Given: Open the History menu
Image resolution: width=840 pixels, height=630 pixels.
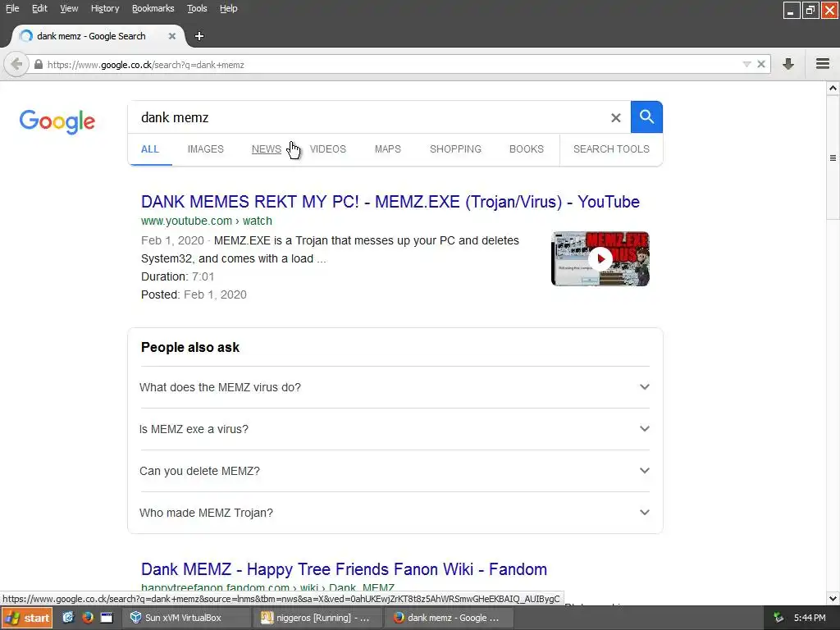Looking at the screenshot, I should (x=105, y=8).
